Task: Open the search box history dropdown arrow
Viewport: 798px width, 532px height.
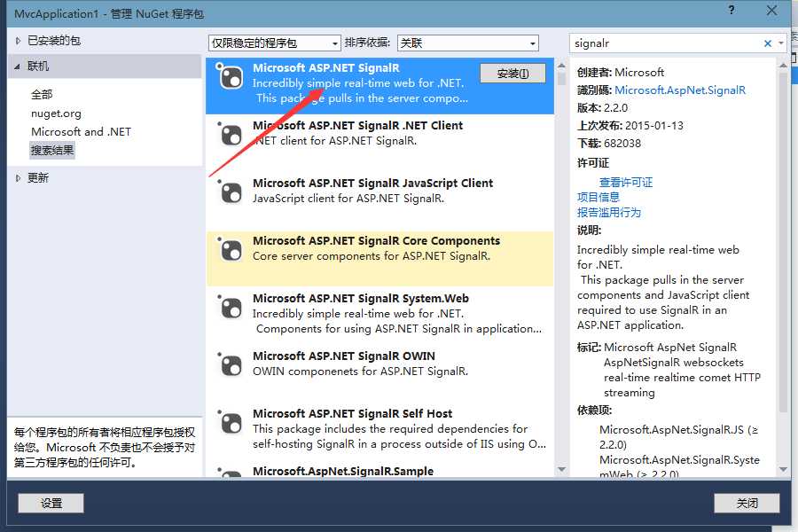Action: click(x=781, y=43)
